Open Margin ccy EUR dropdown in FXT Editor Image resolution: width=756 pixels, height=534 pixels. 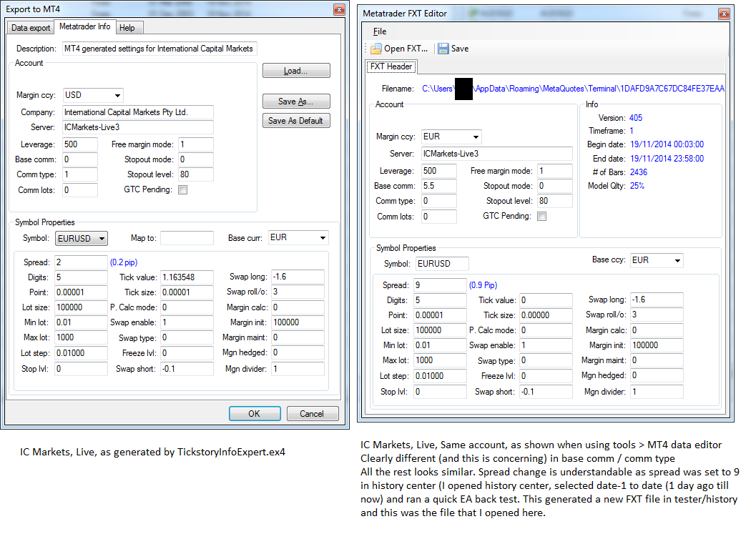[476, 137]
